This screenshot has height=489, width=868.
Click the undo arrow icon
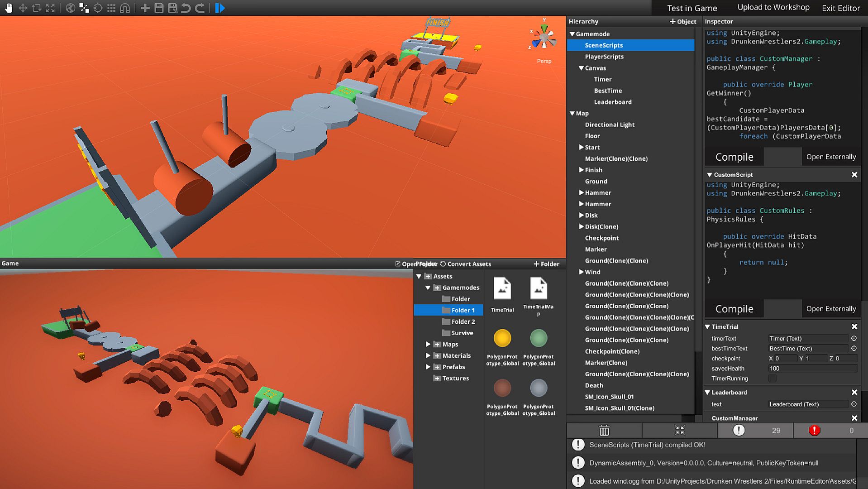[x=186, y=8]
